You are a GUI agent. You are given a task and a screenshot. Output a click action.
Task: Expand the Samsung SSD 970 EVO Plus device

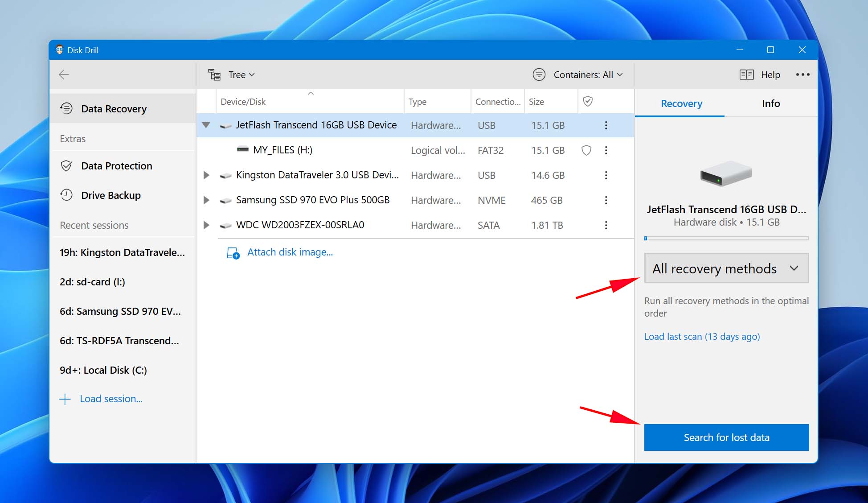206,200
